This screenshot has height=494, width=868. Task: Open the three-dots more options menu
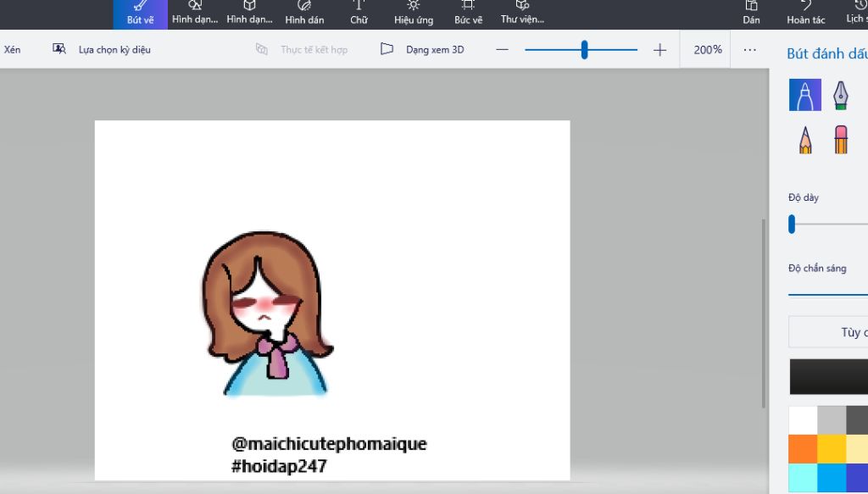(749, 50)
